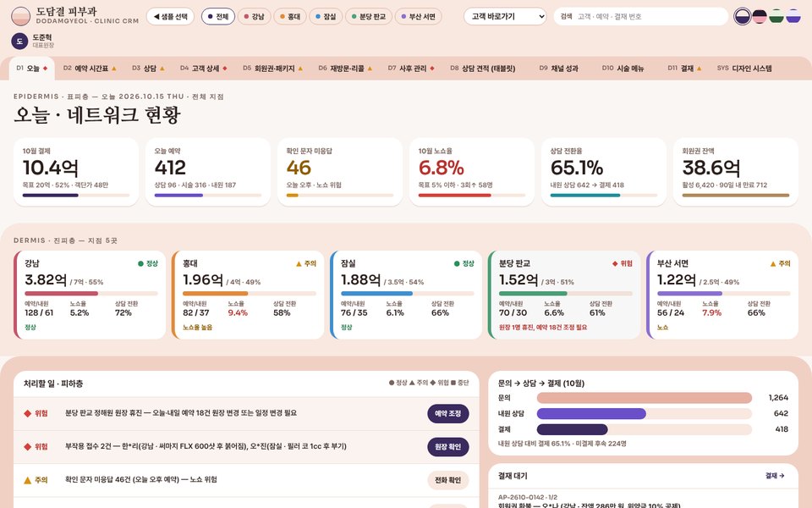The width and height of the screenshot is (812, 508).
Task: Open the D3 상담 tab
Action: click(148, 69)
